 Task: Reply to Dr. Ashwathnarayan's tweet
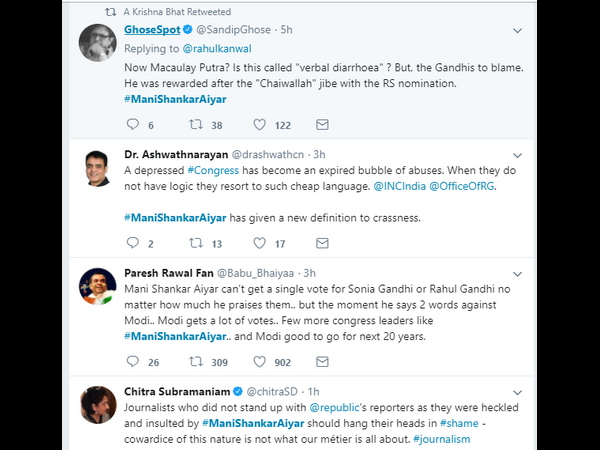click(133, 243)
